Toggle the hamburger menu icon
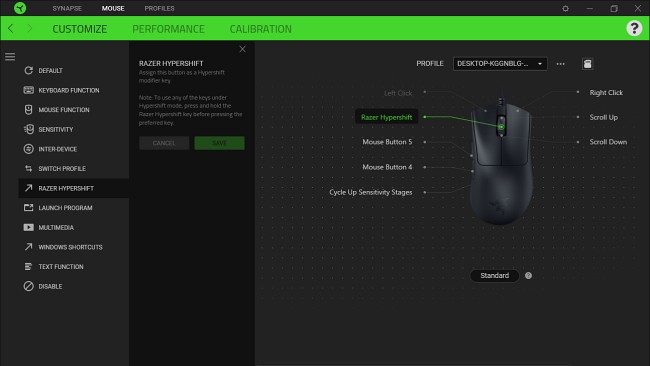The image size is (650, 366). point(10,56)
